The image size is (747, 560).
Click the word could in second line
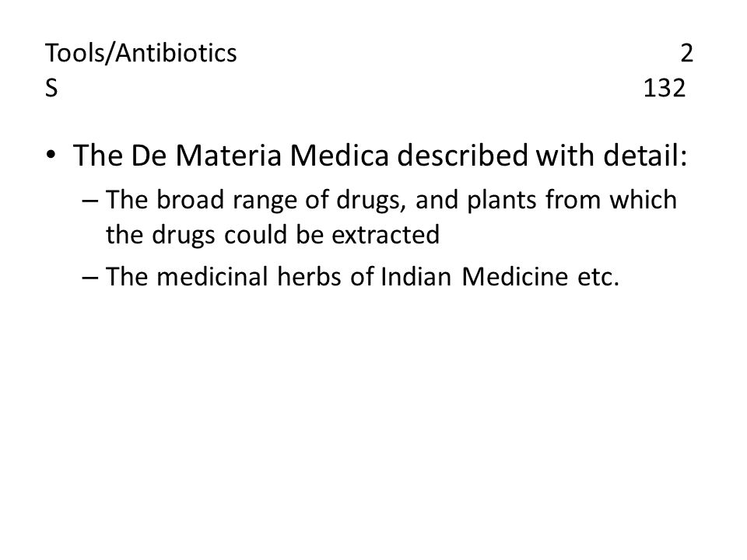255,235
